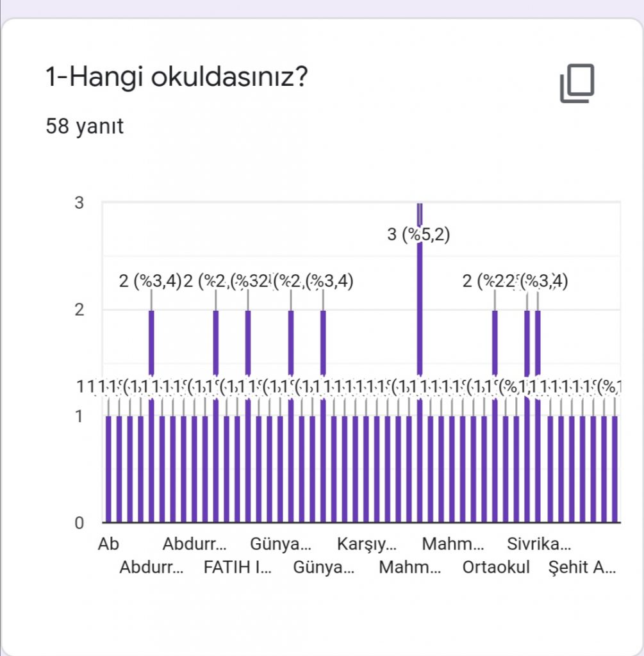Viewport: 644px width, 656px height.
Task: Click the "Sivrika..." axis label
Action: pos(539,545)
